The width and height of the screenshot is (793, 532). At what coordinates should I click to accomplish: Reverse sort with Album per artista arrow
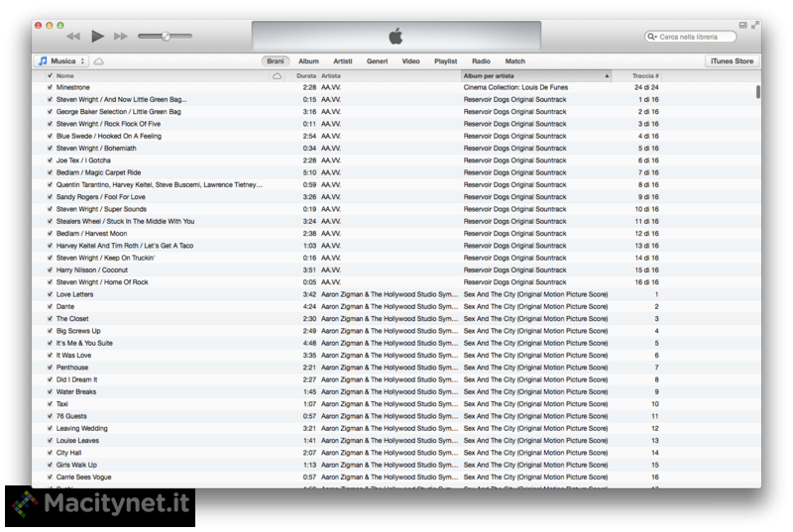click(x=607, y=76)
